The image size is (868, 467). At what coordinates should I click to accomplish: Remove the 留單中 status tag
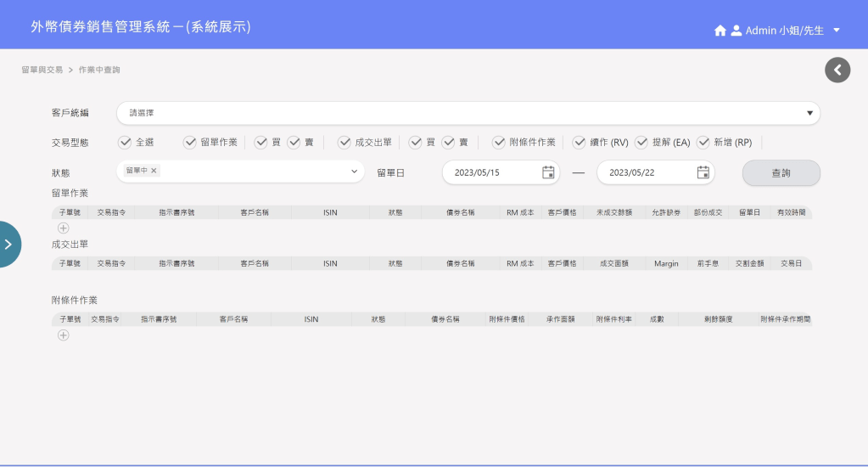pos(154,171)
